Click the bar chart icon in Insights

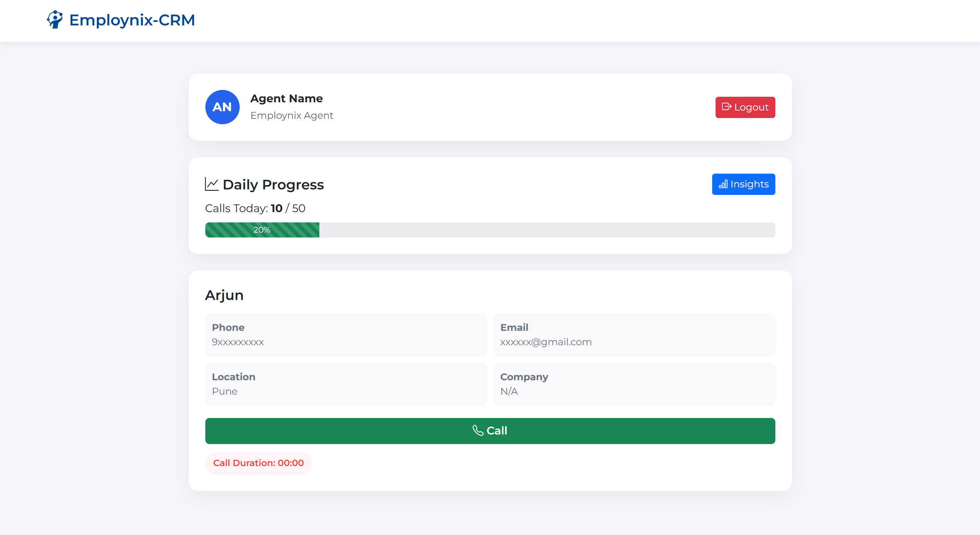(x=723, y=184)
